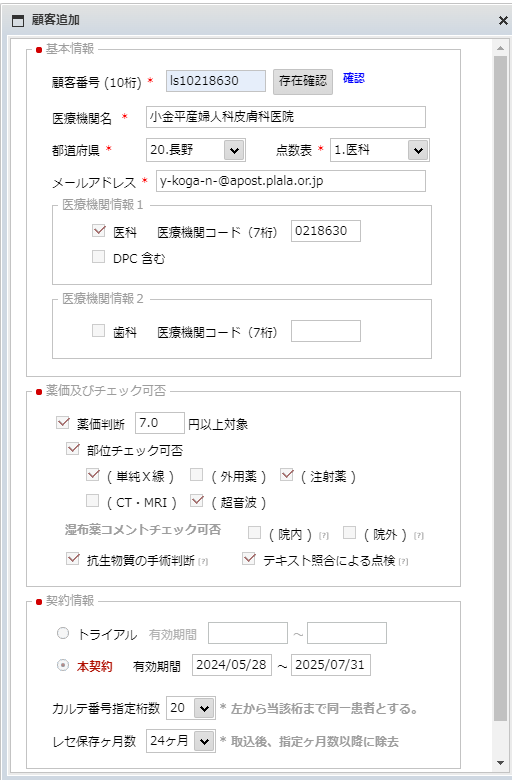Click the [?] help icon next to 院内
Viewport: 512px width, 780px height.
point(323,536)
